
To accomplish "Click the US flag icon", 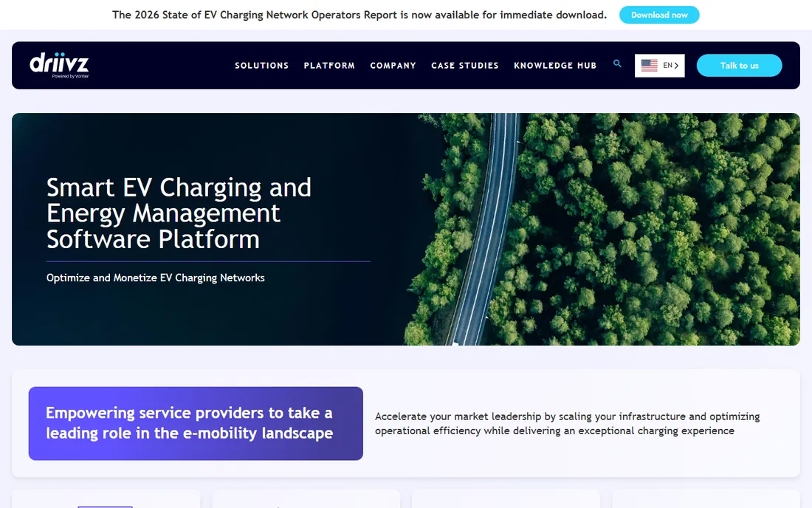I will [649, 65].
